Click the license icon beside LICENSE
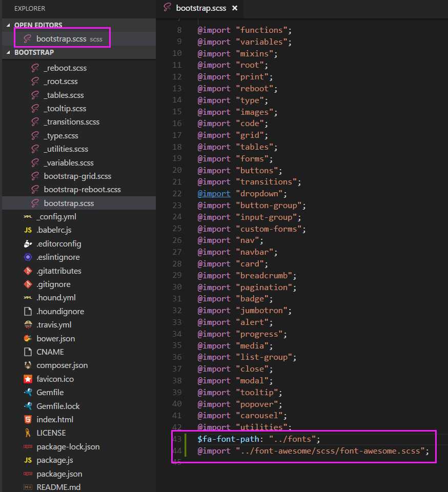This screenshot has height=492, width=448. 28,433
